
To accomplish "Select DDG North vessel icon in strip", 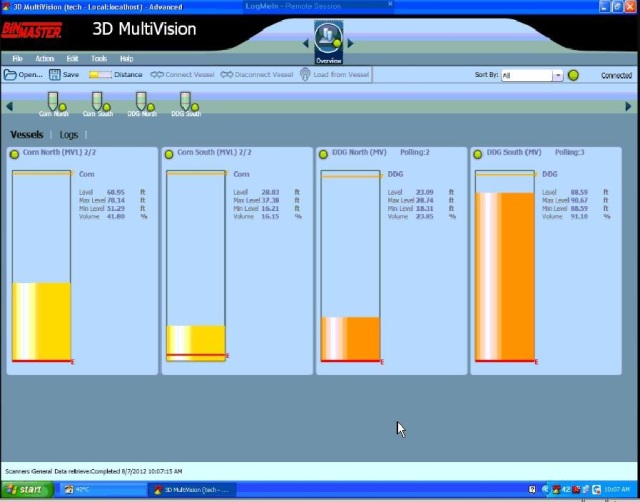I will tap(142, 104).
